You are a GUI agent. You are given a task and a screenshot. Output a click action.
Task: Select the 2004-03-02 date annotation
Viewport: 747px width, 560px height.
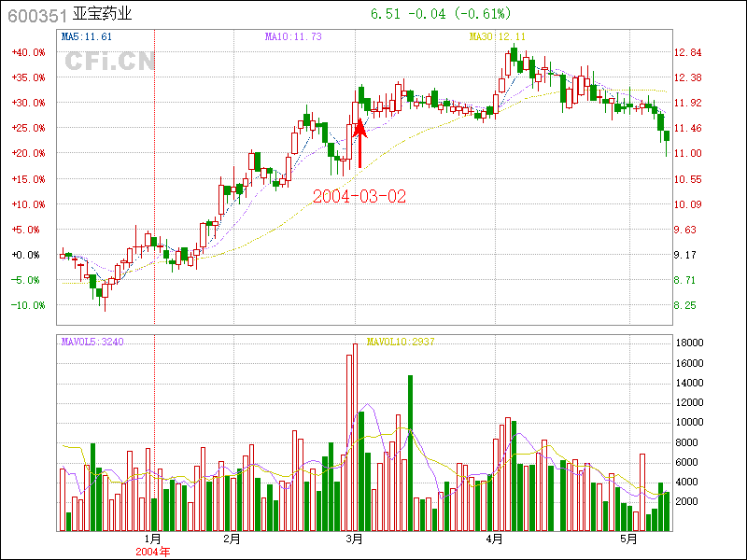359,197
